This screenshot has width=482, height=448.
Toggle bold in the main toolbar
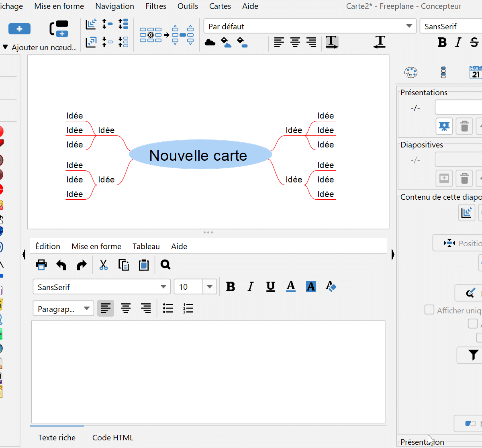pos(442,42)
